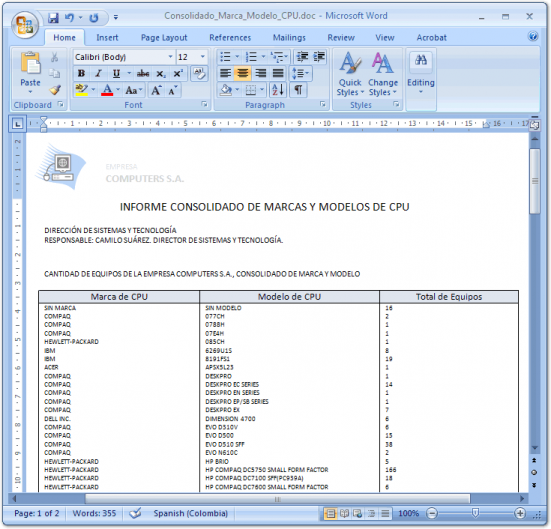
Task: Toggle underline formatting
Action: [x=116, y=73]
